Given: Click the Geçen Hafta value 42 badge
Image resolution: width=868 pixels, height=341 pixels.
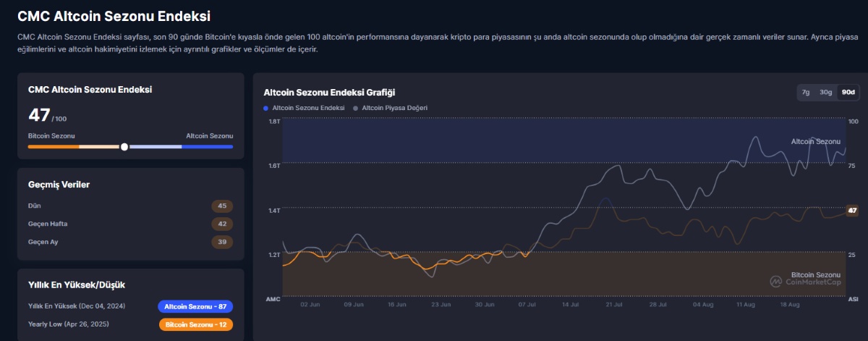Looking at the screenshot, I should (x=222, y=224).
